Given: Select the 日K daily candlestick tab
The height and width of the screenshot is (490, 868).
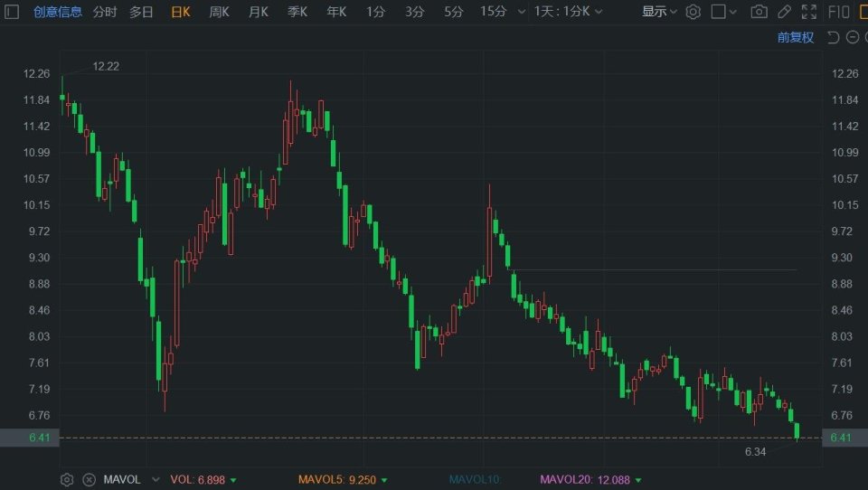Looking at the screenshot, I should (x=181, y=12).
